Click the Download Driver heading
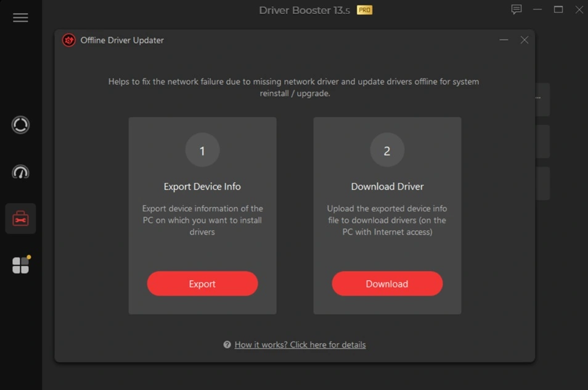Image resolution: width=588 pixels, height=390 pixels. [x=387, y=186]
